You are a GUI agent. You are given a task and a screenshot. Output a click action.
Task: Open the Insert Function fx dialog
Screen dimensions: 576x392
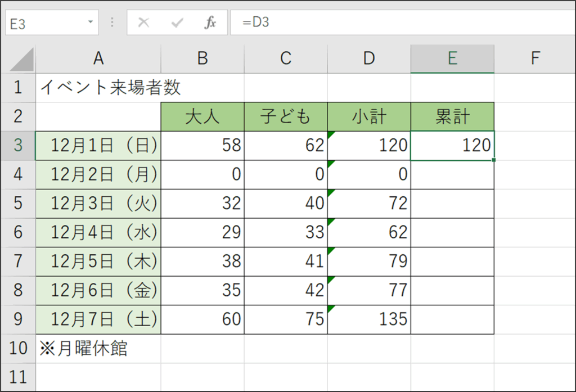210,22
